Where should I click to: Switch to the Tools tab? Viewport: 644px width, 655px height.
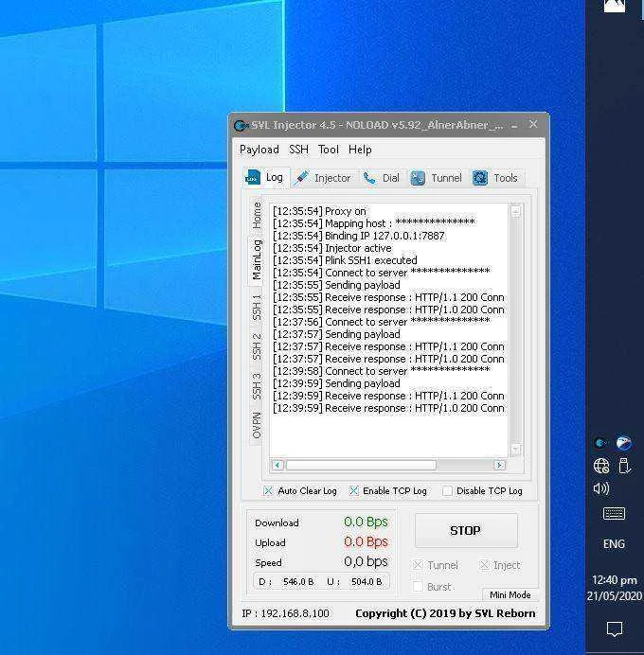(x=495, y=178)
